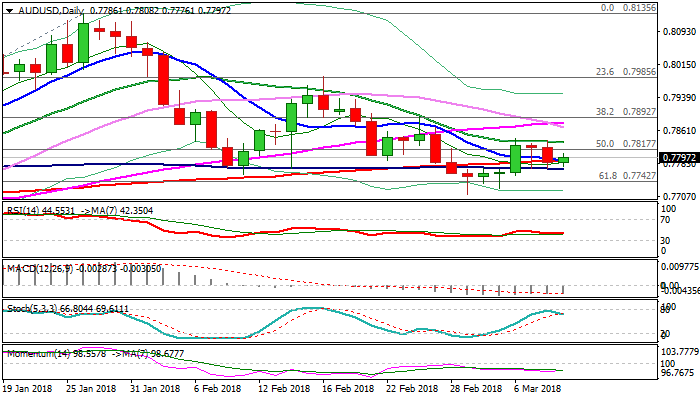The width and height of the screenshot is (700, 400).
Task: Open the chart menu triangle beside AUDUSD
Action: (x=9, y=11)
